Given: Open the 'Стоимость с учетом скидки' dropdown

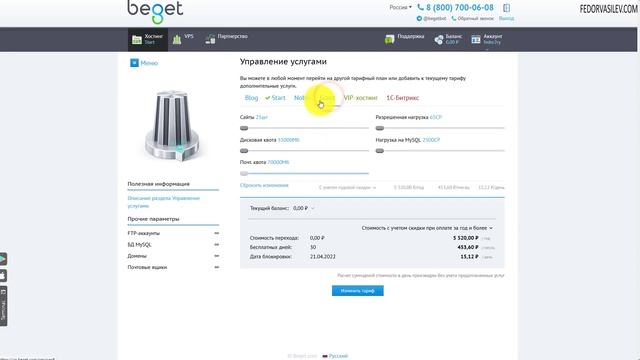Looking at the screenshot, I should coord(427,228).
